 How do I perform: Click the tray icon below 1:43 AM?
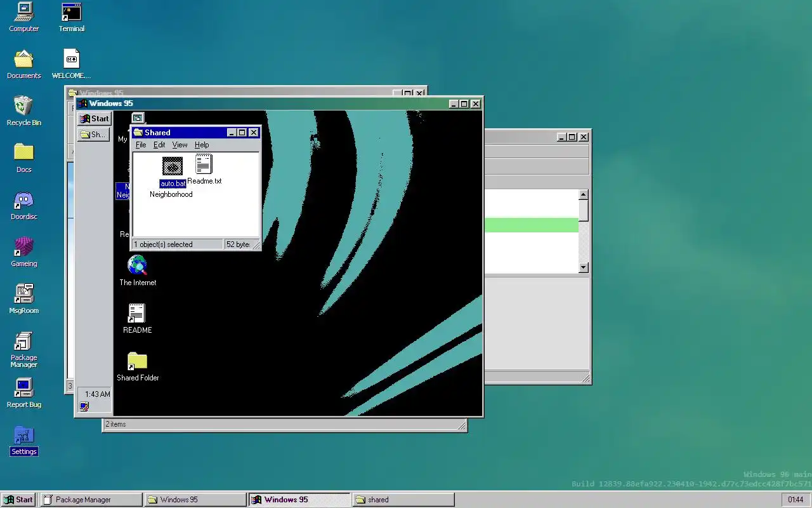84,406
